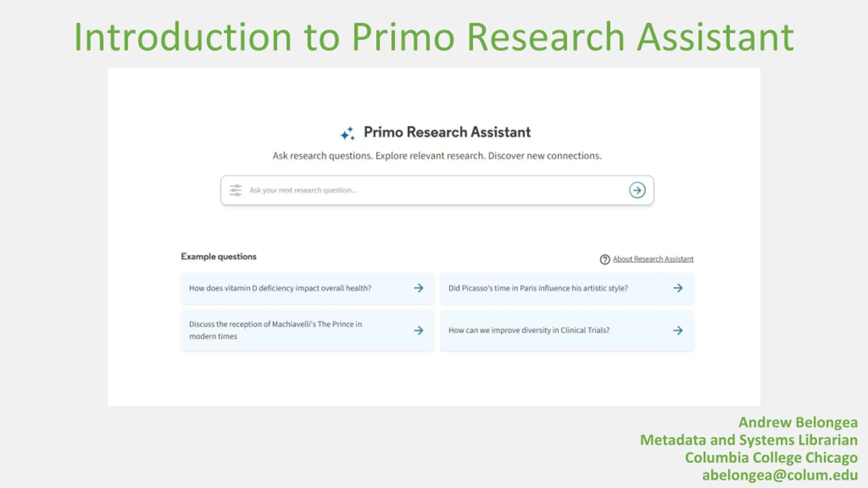Click arrow beside vitamin D deficiency question
Image resolution: width=868 pixels, height=488 pixels.
(x=419, y=288)
